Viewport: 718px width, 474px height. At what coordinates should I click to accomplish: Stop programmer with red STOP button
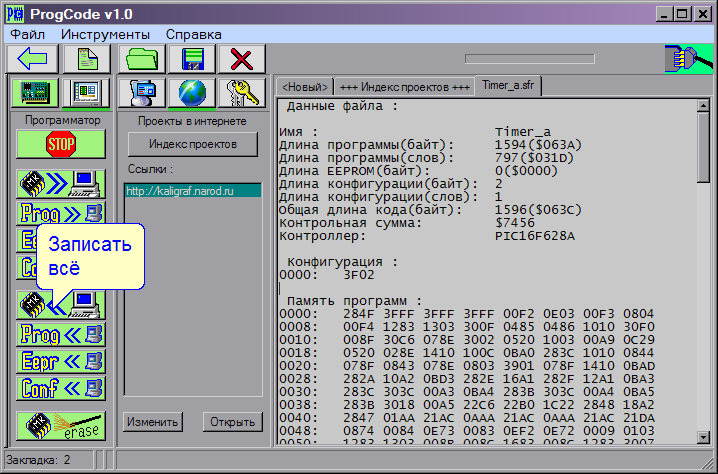point(61,144)
